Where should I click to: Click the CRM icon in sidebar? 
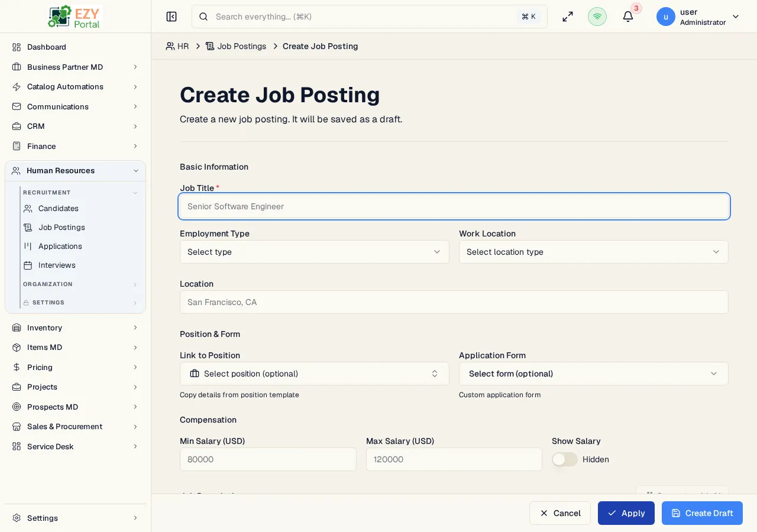click(17, 126)
